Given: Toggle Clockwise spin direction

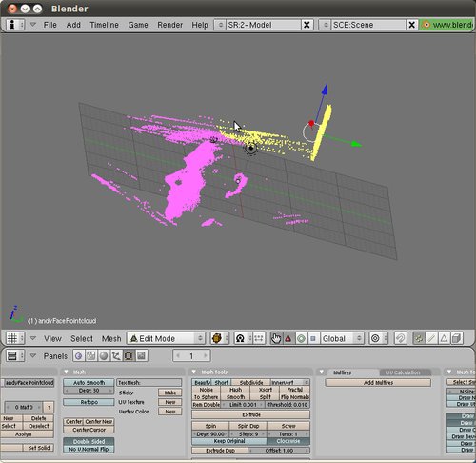Looking at the screenshot, I should pyautogui.click(x=288, y=441).
